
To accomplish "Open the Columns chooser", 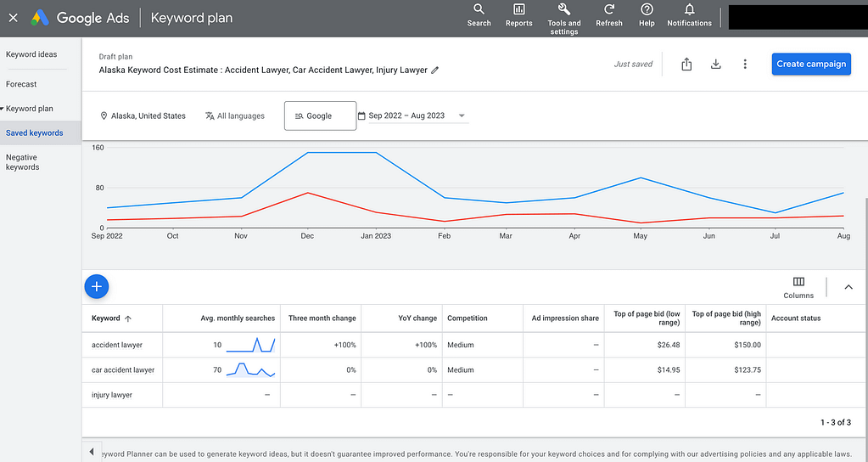I will tap(798, 288).
